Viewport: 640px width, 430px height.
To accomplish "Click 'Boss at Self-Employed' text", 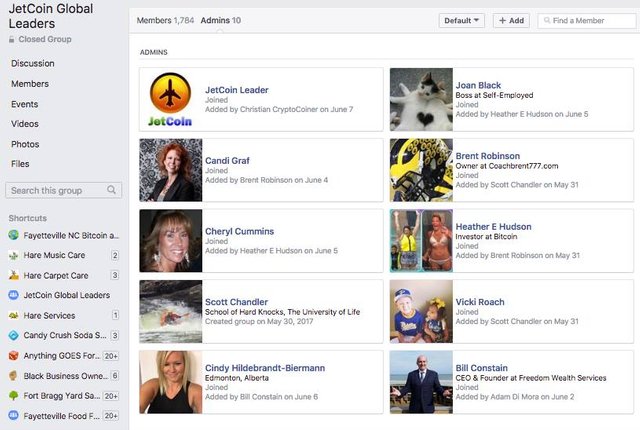I will coord(494,95).
